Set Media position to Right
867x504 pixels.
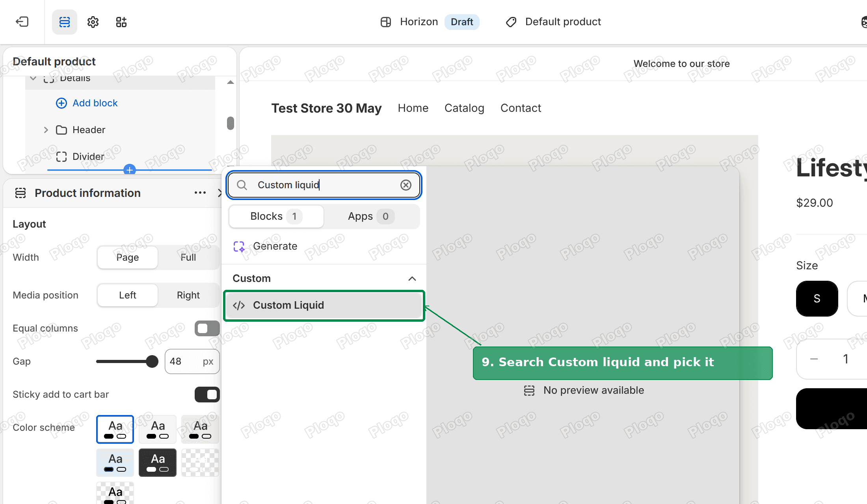point(188,295)
